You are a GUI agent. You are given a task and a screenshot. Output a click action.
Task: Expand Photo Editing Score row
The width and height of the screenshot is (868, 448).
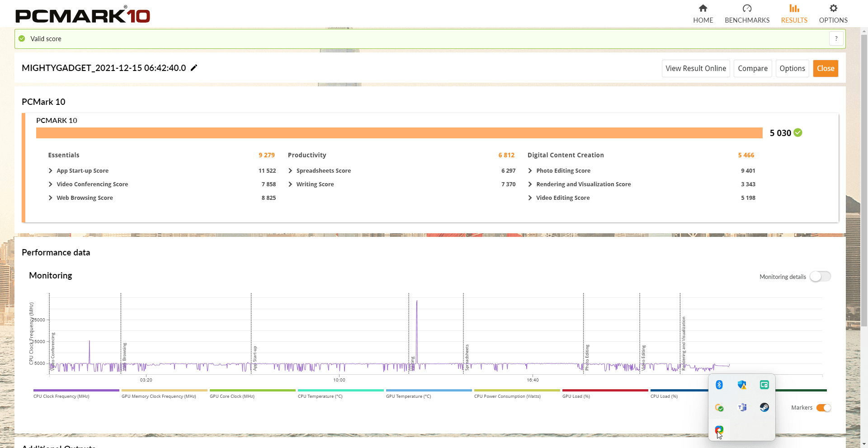tap(530, 171)
